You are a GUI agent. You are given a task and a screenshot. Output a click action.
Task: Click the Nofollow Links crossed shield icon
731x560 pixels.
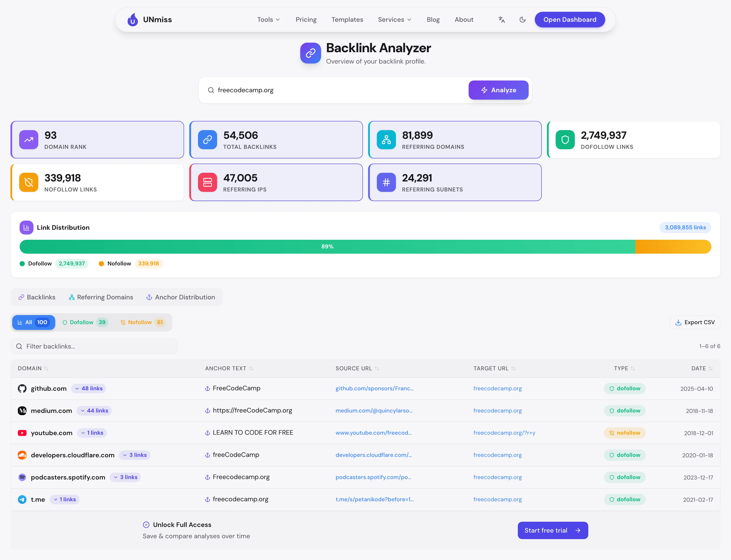[x=29, y=182]
